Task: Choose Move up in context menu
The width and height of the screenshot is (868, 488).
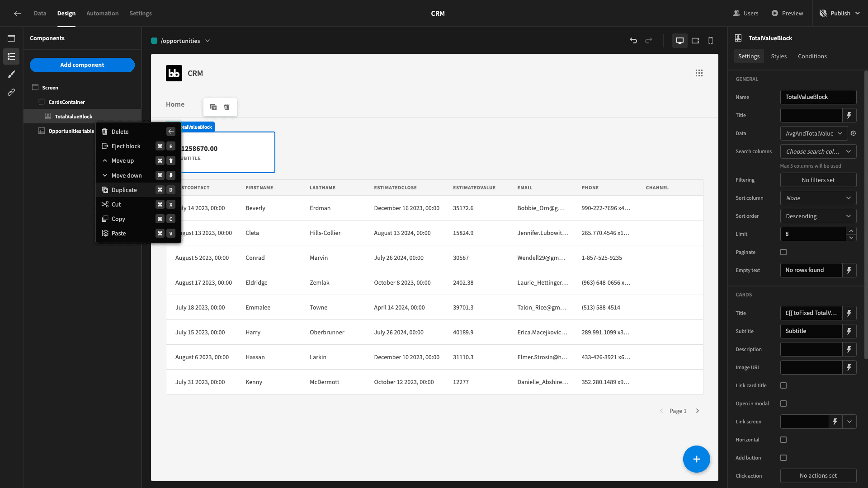Action: point(138,160)
